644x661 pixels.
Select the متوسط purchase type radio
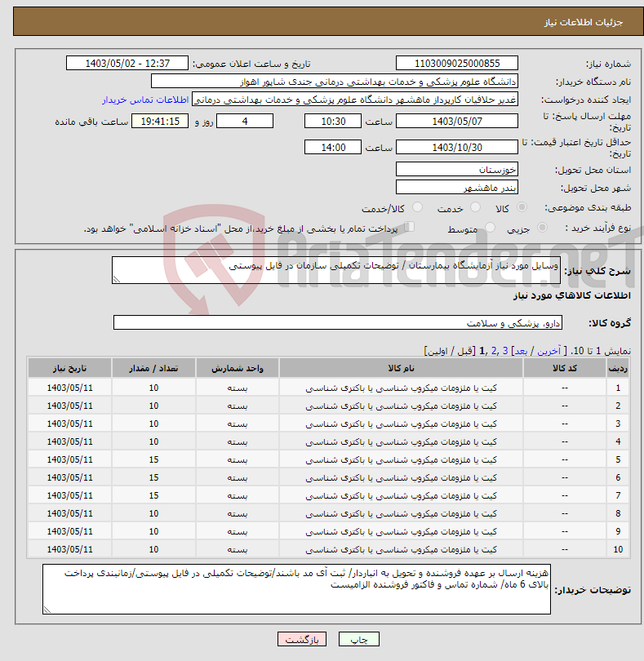pyautogui.click(x=490, y=228)
